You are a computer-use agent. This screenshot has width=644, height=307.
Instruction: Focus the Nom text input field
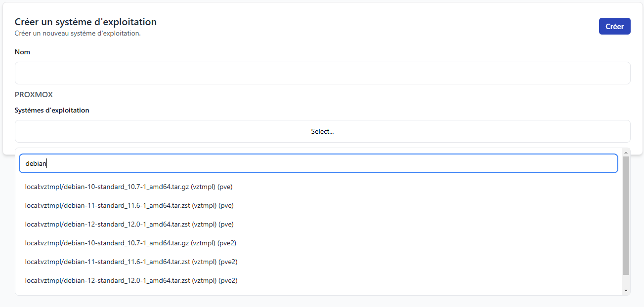322,73
